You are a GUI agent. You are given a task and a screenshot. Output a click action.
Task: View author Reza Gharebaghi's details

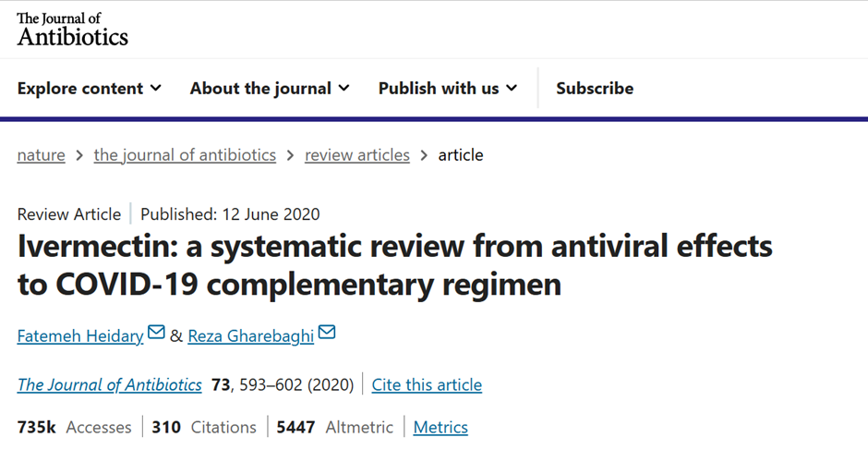251,335
